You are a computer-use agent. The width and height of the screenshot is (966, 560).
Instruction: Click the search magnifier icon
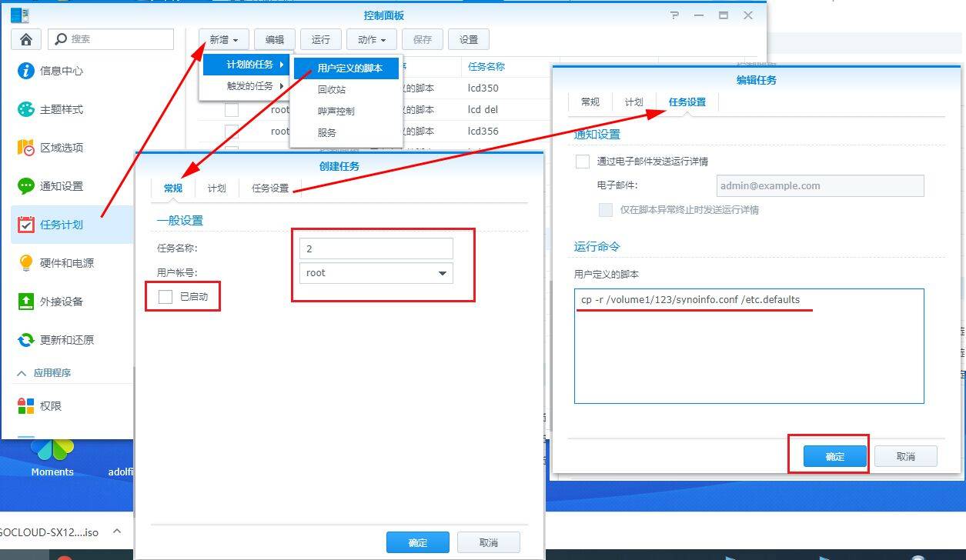pos(61,39)
